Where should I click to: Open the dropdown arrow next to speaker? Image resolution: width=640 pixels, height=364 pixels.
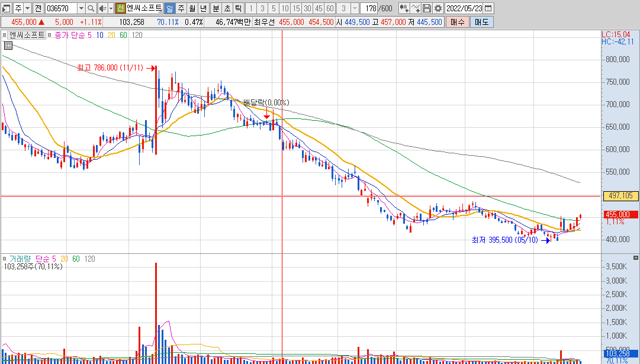111,8
